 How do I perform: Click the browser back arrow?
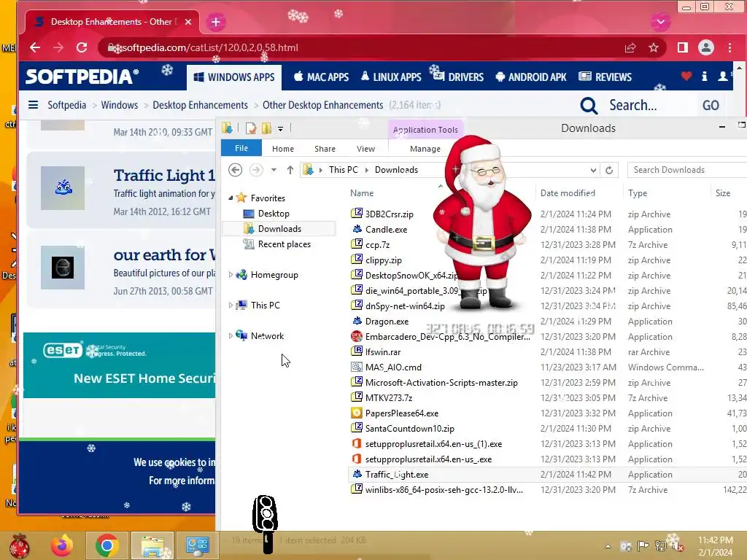(x=35, y=47)
